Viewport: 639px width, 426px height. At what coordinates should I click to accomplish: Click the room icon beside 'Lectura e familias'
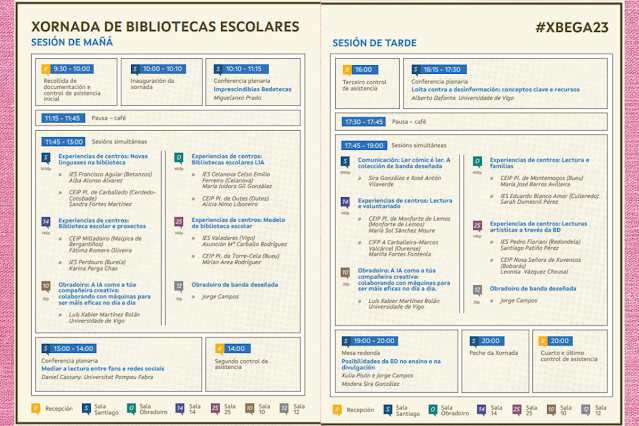pyautogui.click(x=477, y=162)
